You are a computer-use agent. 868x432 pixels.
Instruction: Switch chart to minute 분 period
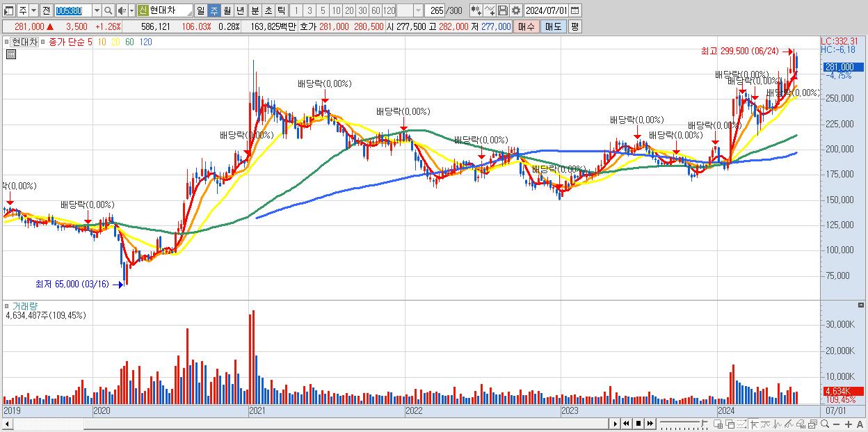coord(255,10)
